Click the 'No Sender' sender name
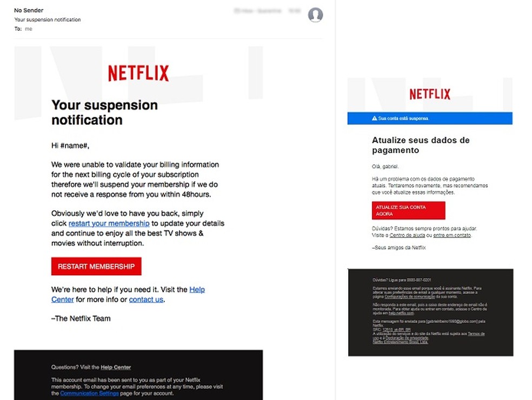Screen dimensions: 532x400 (29, 10)
